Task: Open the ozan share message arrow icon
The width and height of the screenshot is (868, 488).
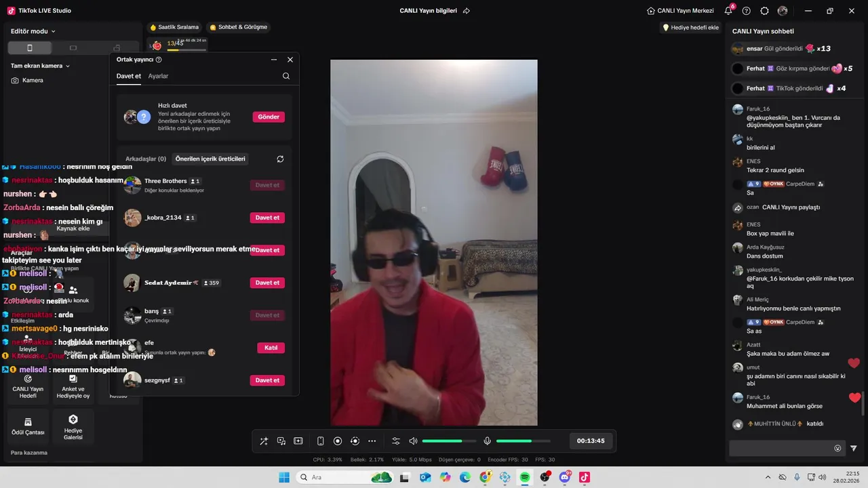Action: [x=738, y=207]
